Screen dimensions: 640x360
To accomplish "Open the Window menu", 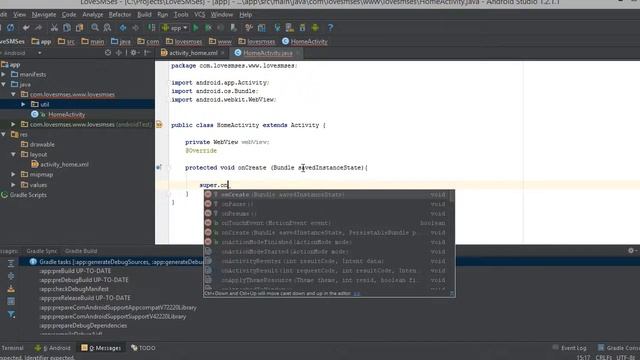I will point(222,15).
